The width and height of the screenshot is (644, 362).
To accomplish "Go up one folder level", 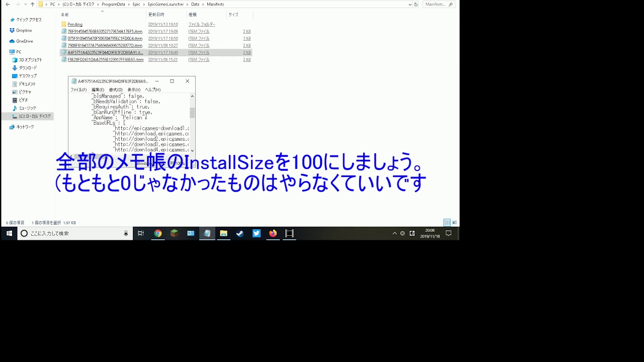I will click(x=33, y=5).
